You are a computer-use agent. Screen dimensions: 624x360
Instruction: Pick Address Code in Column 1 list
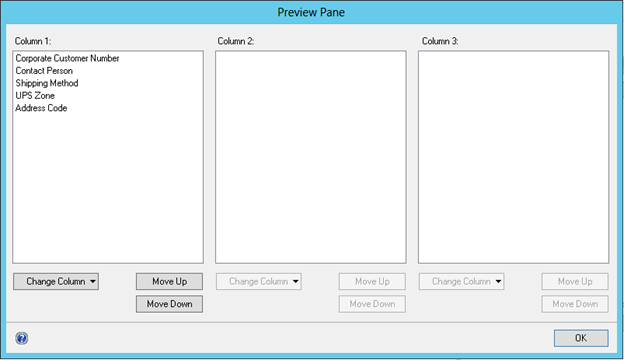[41, 108]
